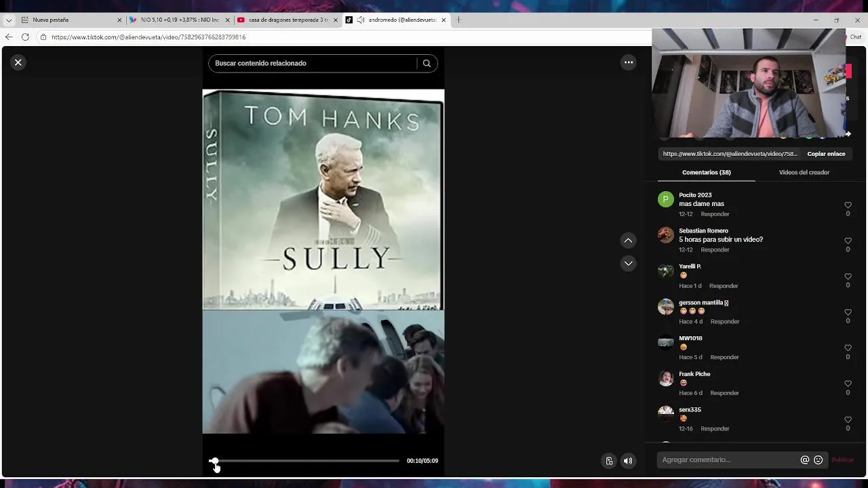Click Copiar enlace button

click(826, 154)
